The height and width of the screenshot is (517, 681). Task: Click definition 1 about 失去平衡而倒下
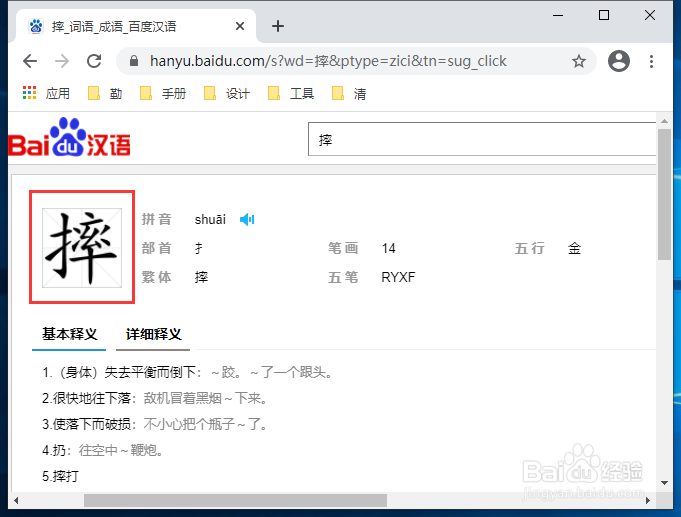click(x=188, y=372)
